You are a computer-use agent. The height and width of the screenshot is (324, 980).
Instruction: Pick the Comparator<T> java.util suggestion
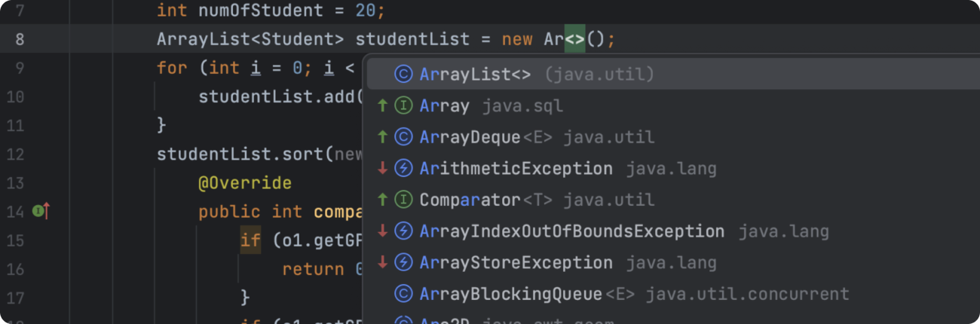536,200
